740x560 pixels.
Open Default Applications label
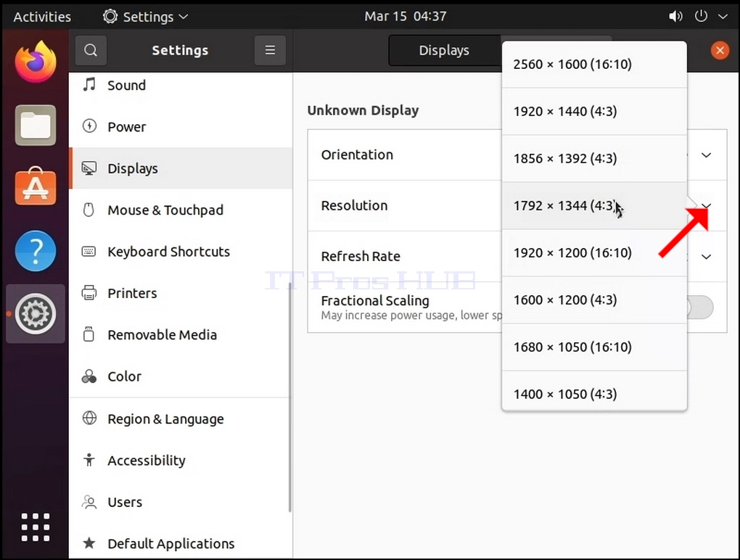coord(170,544)
